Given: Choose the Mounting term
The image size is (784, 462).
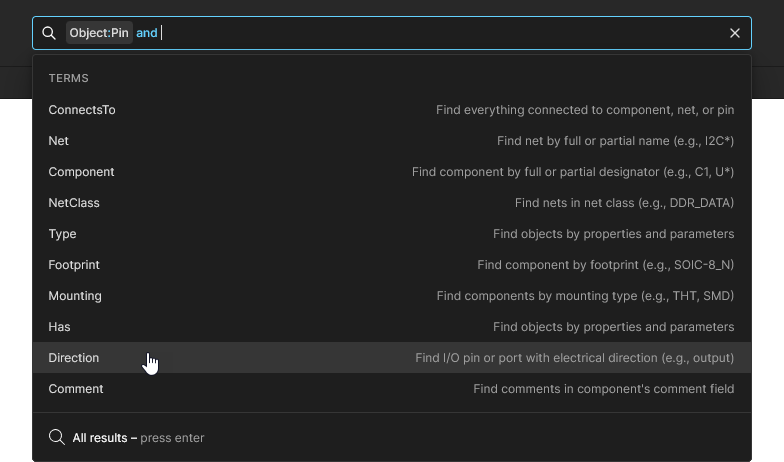Looking at the screenshot, I should [x=392, y=296].
